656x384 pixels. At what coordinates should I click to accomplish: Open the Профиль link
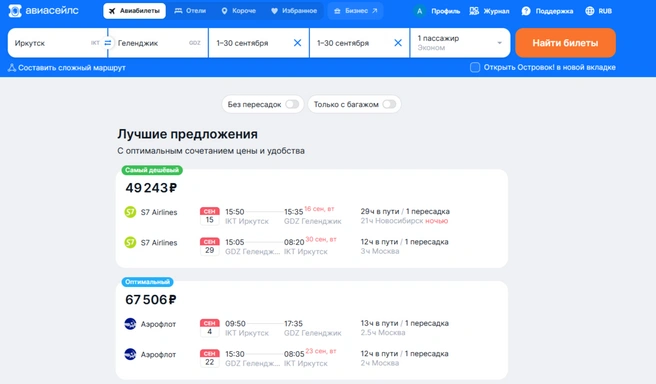coord(446,11)
